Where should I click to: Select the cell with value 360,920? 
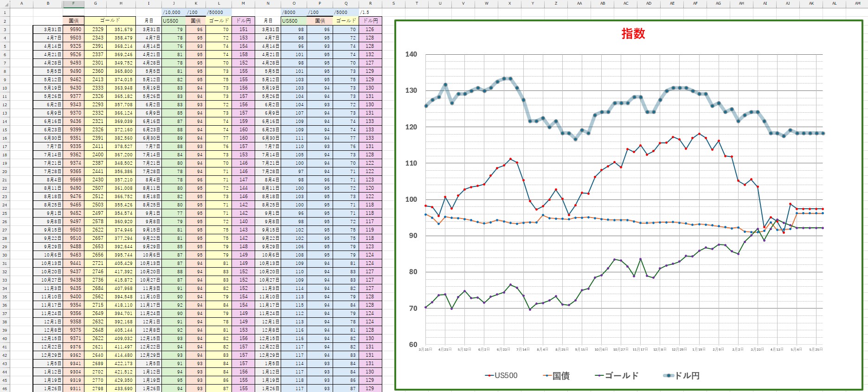pyautogui.click(x=121, y=221)
